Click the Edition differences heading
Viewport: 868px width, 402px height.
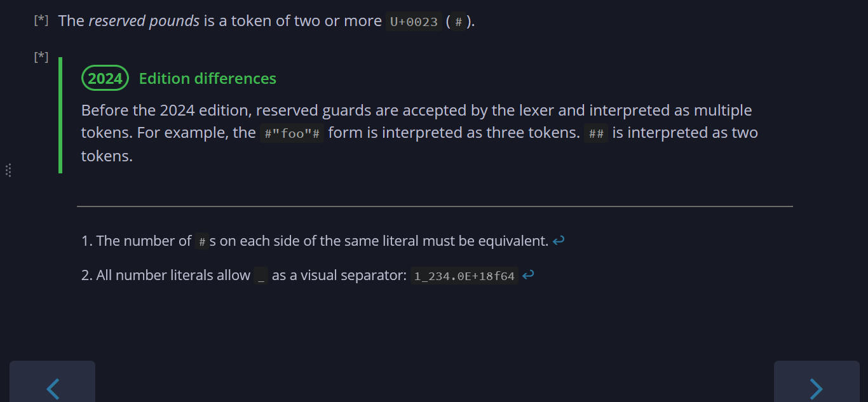(207, 79)
